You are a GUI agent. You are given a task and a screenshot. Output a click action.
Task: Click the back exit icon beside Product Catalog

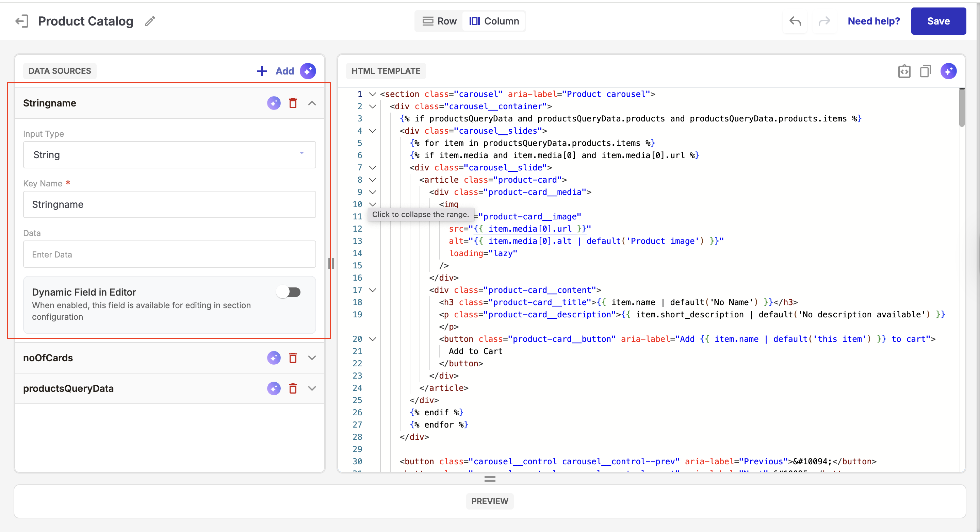pos(22,21)
